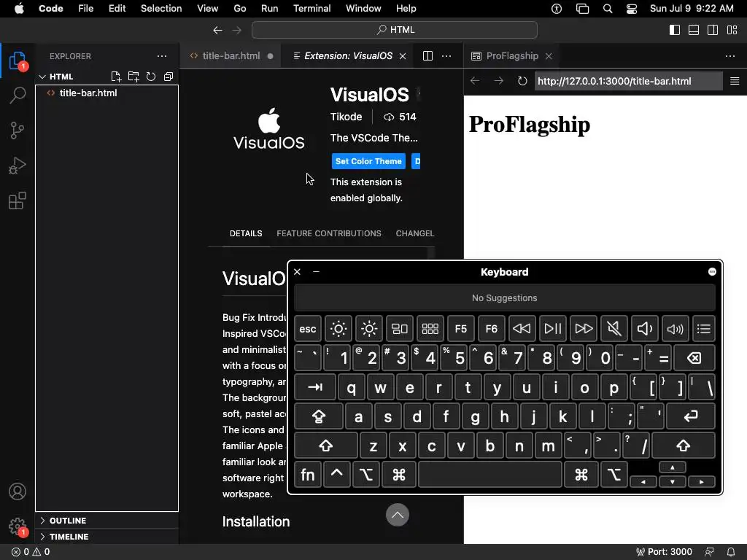
Task: Switch to title-bar.html editor tab
Action: click(231, 56)
